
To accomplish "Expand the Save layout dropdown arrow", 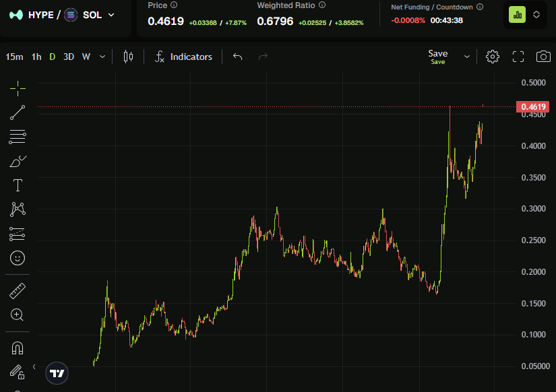I will tap(467, 57).
